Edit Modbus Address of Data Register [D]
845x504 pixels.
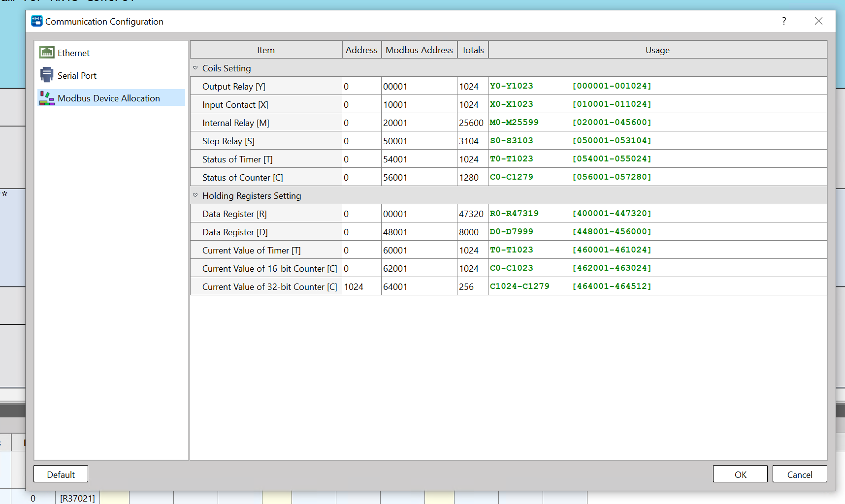pyautogui.click(x=419, y=232)
